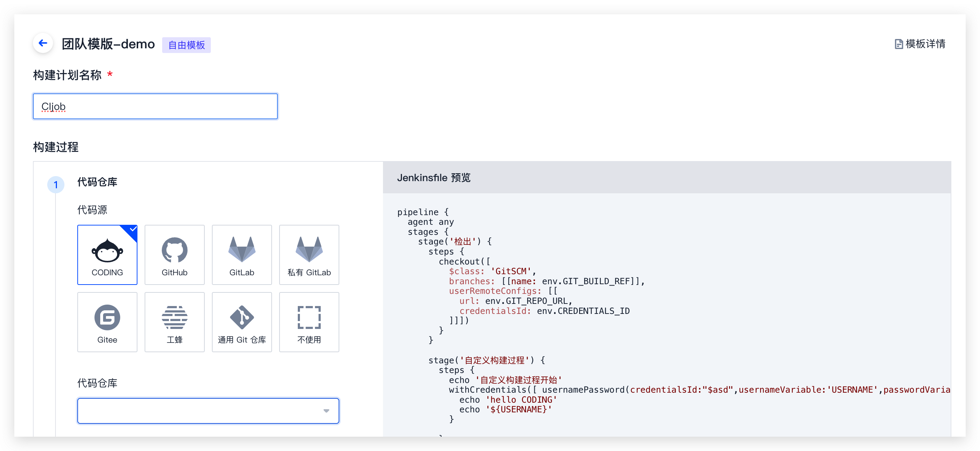Click the 代码仓库 label above the dropdown
Viewport: 980px width, 451px height.
[97, 383]
